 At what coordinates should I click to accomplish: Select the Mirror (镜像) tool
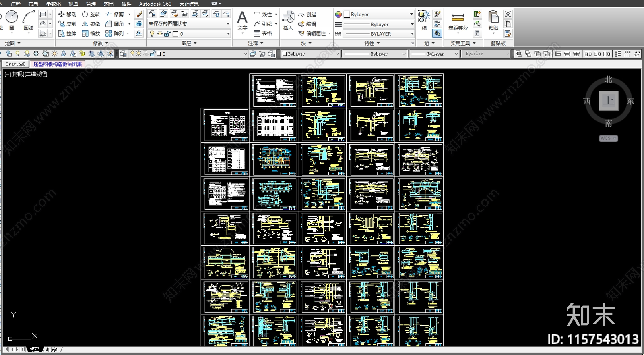[x=91, y=24]
